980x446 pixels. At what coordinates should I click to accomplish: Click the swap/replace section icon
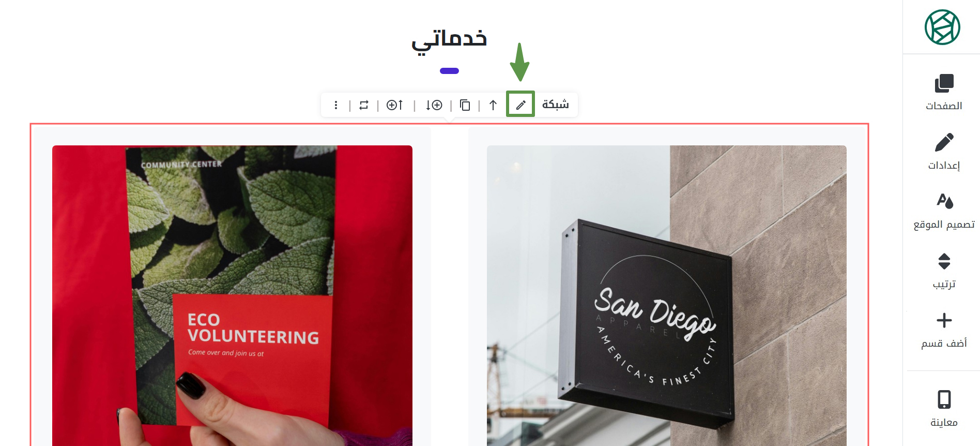tap(364, 105)
